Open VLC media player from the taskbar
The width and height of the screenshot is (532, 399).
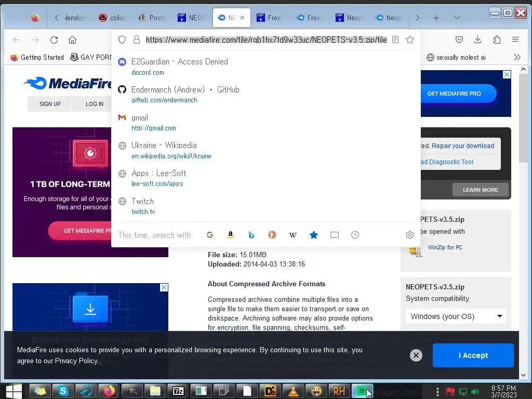click(x=293, y=391)
